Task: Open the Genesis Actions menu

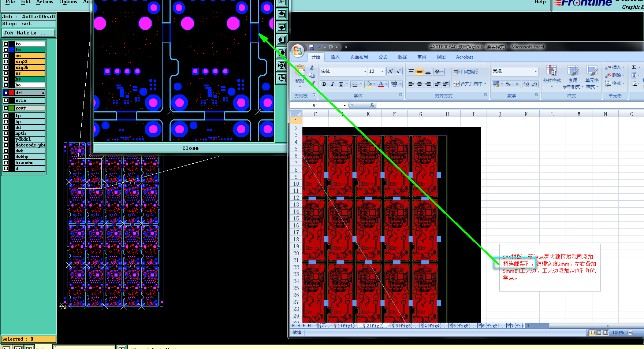Action: pos(45,2)
